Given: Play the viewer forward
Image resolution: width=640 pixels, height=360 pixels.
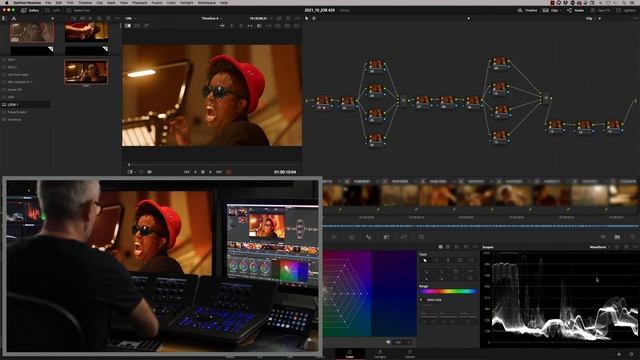Looking at the screenshot, I should [211, 172].
